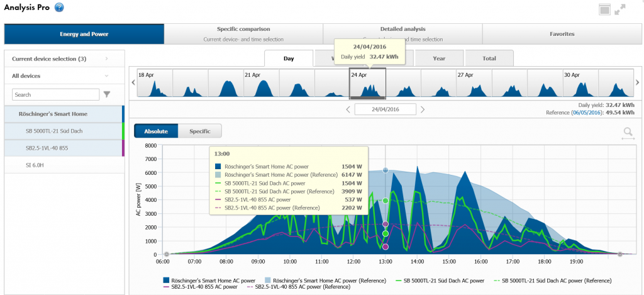Click the window layout icon at top right
Screen dimensions: 644x295
click(604, 9)
